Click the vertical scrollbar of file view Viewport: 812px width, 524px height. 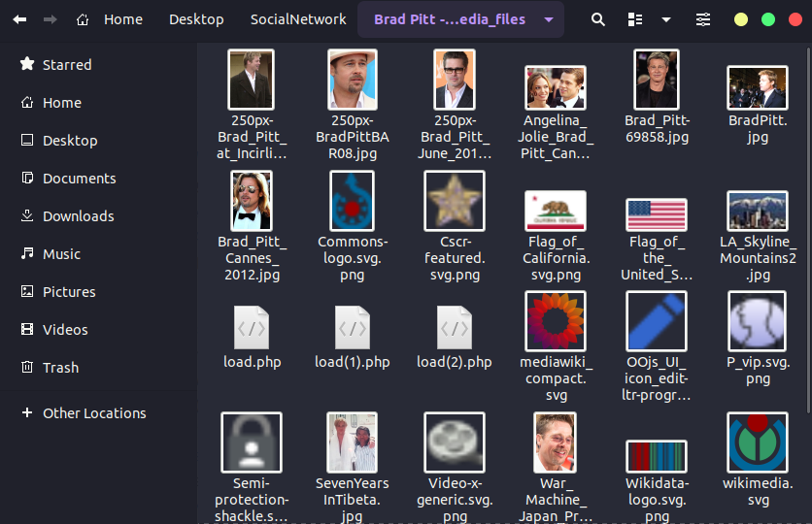tap(808, 230)
